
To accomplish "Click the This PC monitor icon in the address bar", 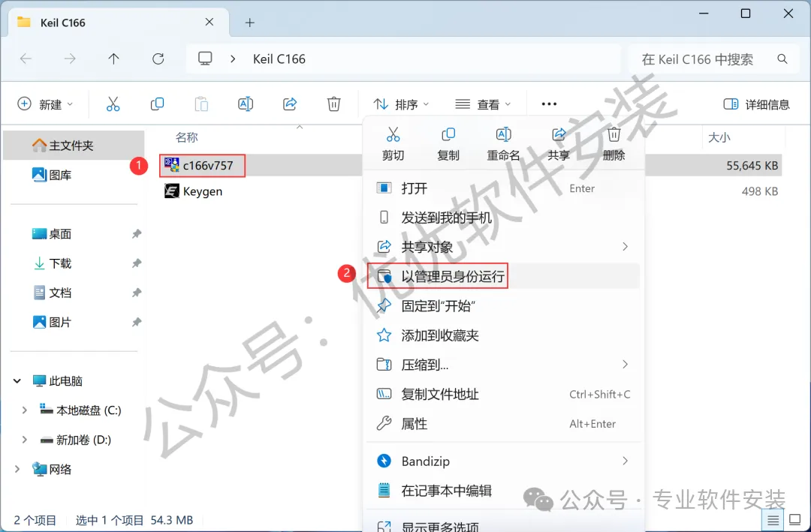I will point(205,59).
